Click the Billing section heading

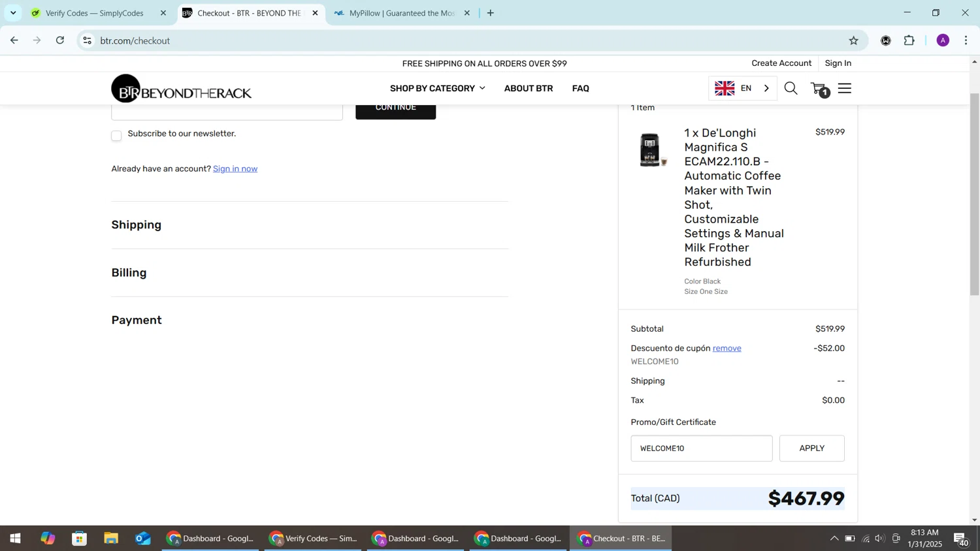(x=129, y=273)
